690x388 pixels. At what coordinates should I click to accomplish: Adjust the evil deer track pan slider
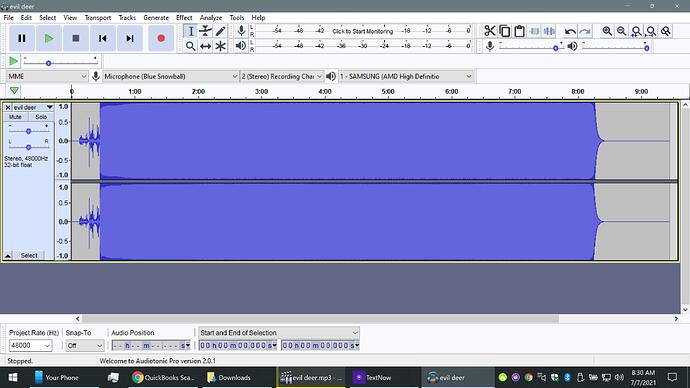pyautogui.click(x=29, y=146)
